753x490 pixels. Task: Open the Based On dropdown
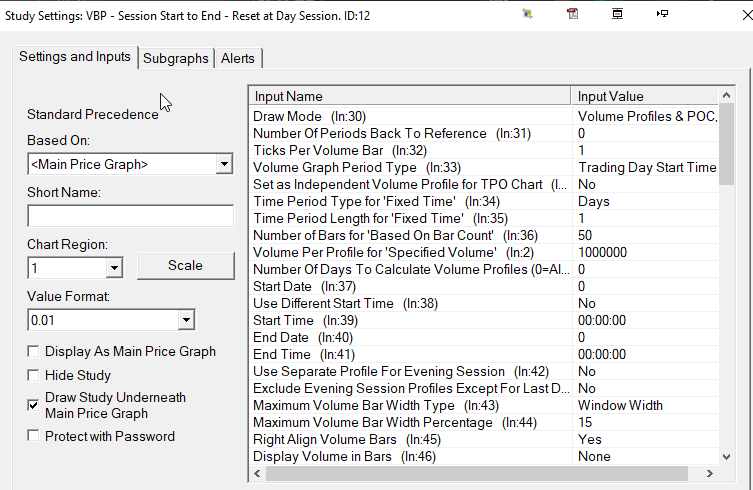223,164
